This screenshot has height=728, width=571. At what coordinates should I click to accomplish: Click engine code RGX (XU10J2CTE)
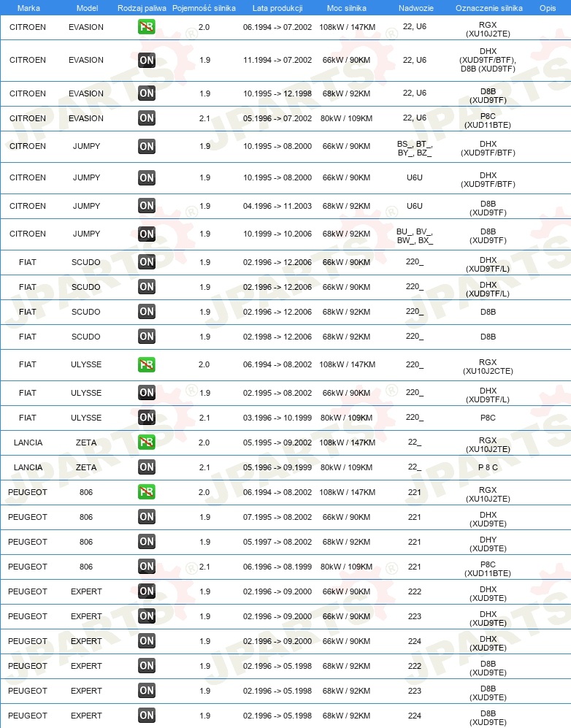click(488, 367)
